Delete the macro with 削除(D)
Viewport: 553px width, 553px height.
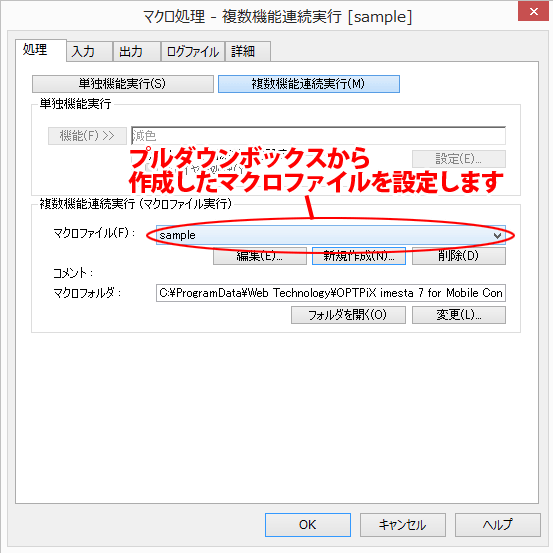click(x=458, y=256)
